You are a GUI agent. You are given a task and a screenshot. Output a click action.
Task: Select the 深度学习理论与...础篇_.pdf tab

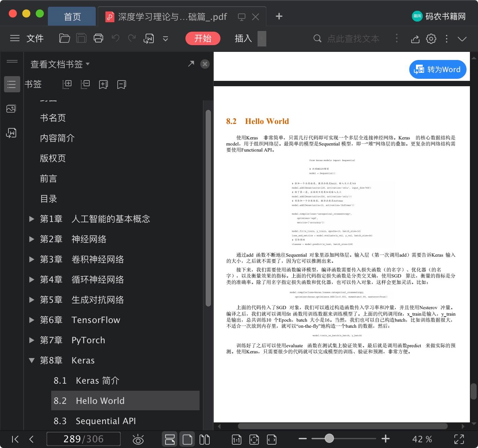(172, 17)
